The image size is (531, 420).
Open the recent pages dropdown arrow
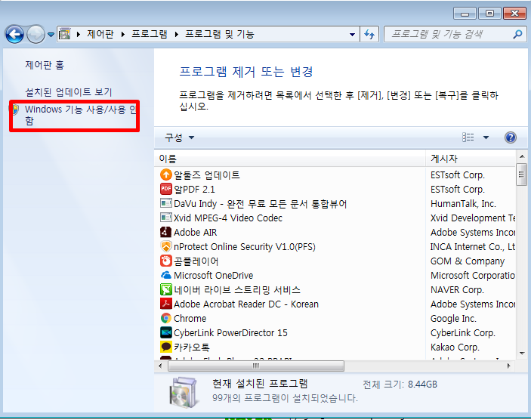pos(51,34)
